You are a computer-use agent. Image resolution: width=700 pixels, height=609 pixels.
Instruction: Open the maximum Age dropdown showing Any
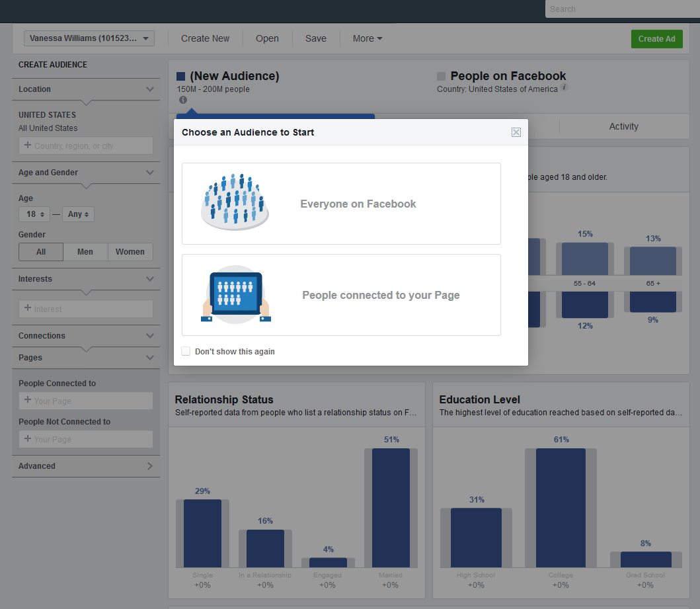[x=78, y=214]
